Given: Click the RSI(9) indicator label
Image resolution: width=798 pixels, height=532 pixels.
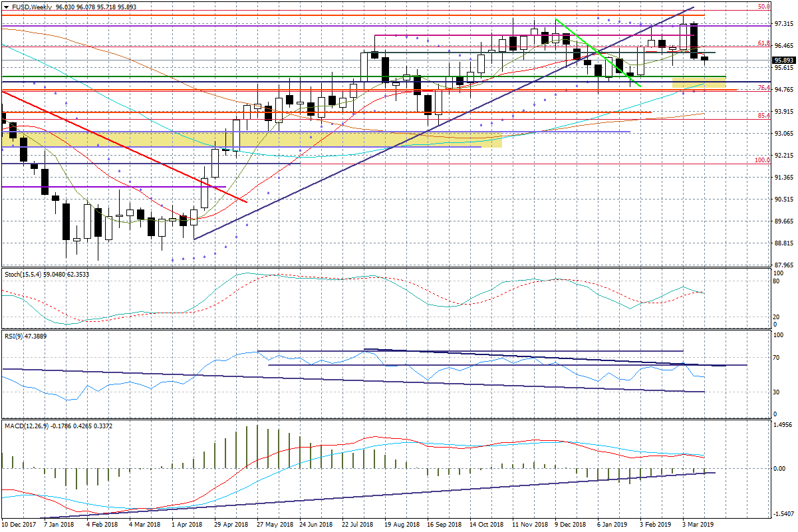Looking at the screenshot, I should pyautogui.click(x=13, y=337).
